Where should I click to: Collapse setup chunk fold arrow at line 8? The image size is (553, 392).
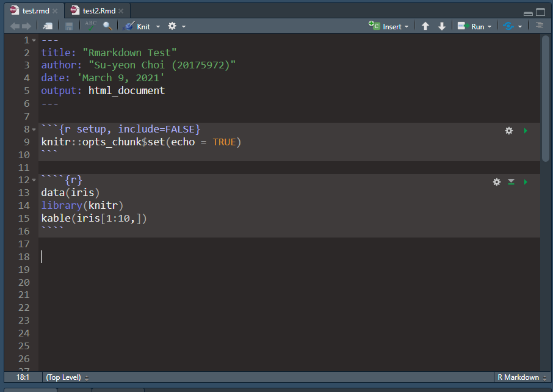click(x=34, y=130)
